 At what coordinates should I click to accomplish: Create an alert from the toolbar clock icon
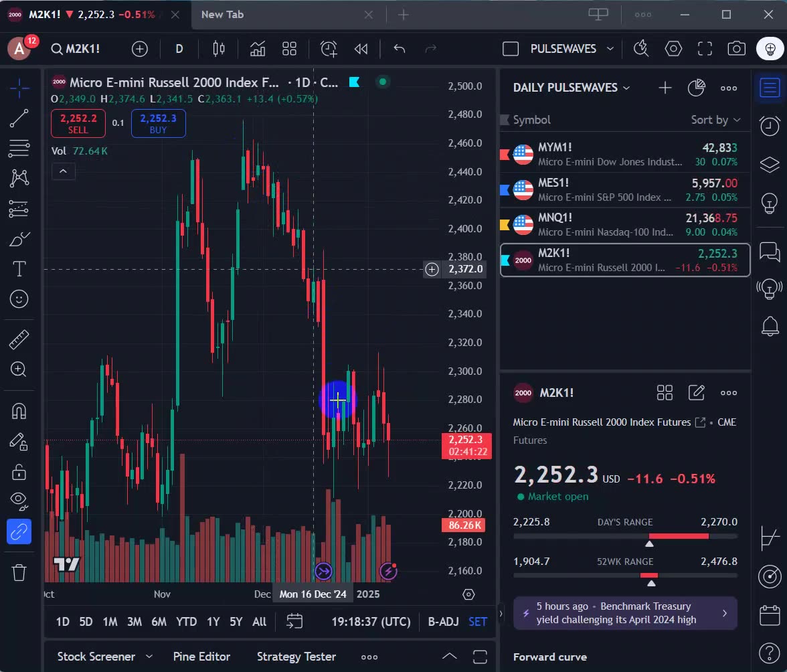(329, 49)
